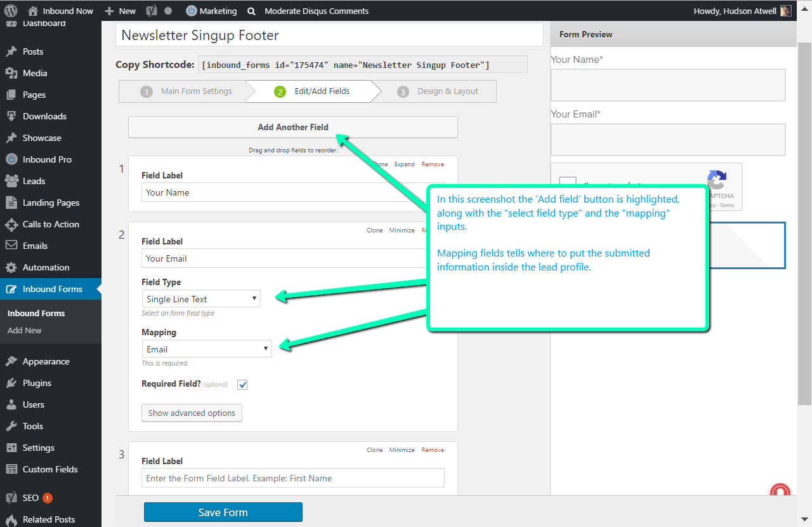Click the WordPress logo in admin bar

[11, 11]
